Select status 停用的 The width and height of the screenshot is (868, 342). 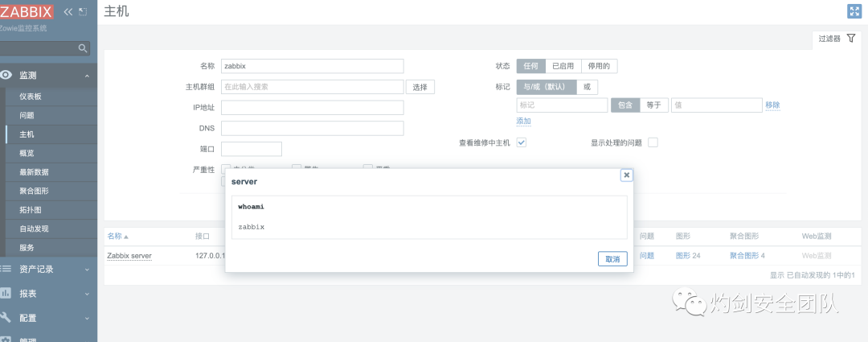click(599, 66)
